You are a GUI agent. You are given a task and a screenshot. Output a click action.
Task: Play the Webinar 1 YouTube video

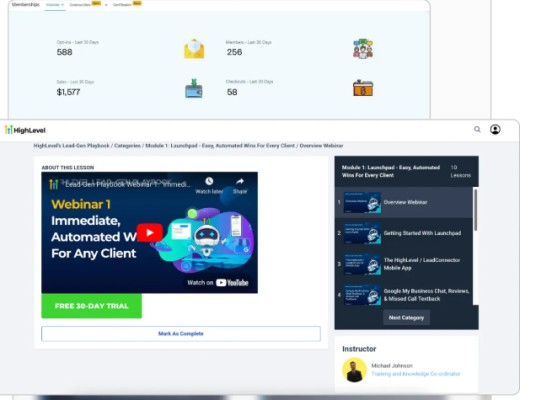point(149,232)
